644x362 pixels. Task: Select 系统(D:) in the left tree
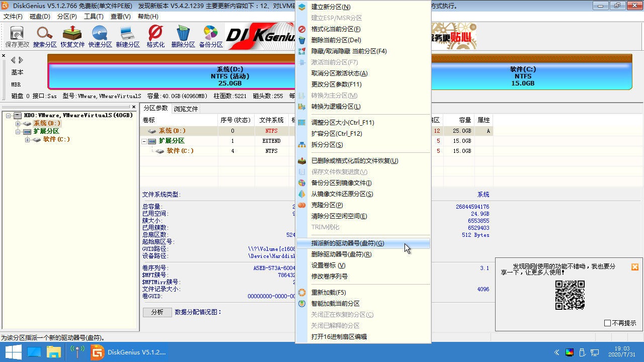(47, 123)
